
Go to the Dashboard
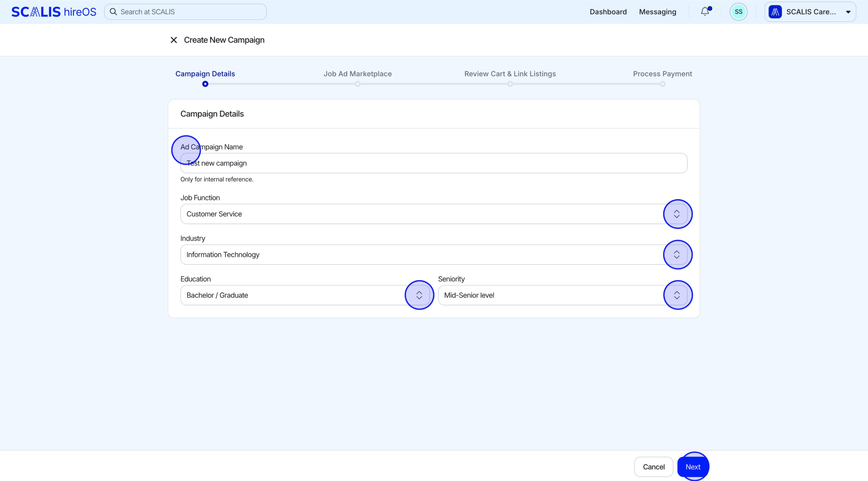(608, 12)
